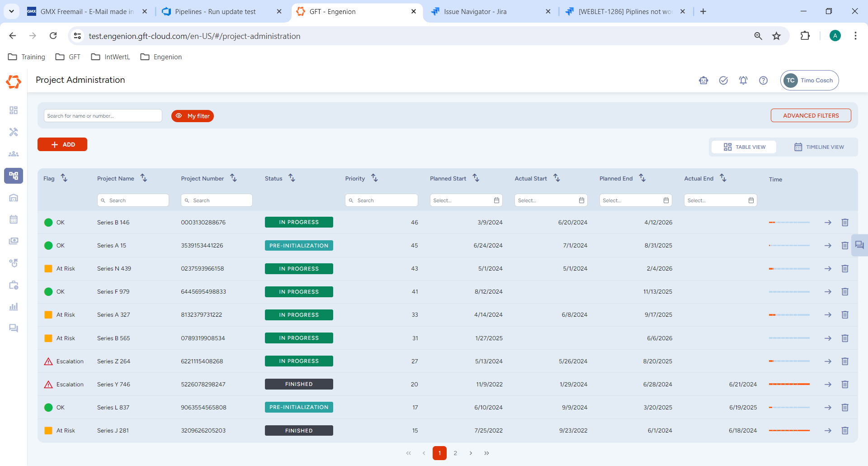Click the ADD project button

pyautogui.click(x=62, y=145)
